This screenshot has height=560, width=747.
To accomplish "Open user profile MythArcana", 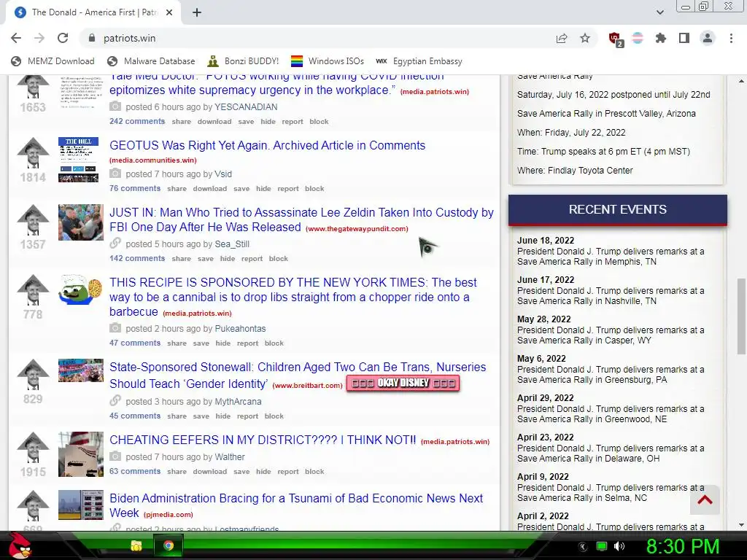I will (x=238, y=402).
